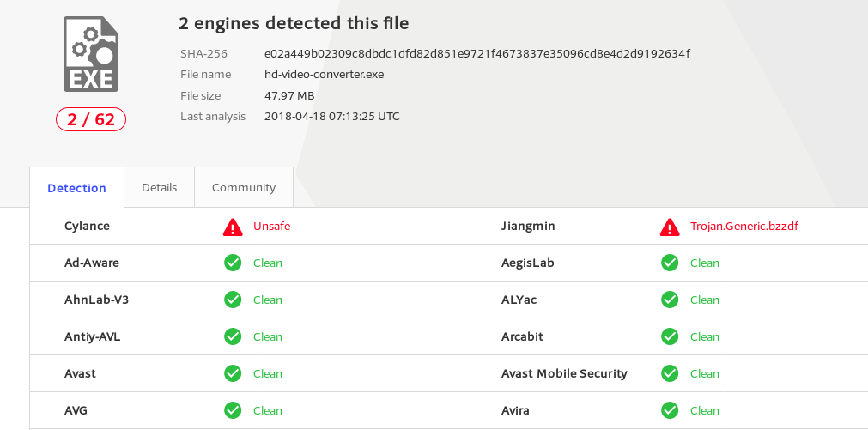Image resolution: width=868 pixels, height=430 pixels.
Task: Click the hd-video-converter.exe file name
Action: coord(324,74)
